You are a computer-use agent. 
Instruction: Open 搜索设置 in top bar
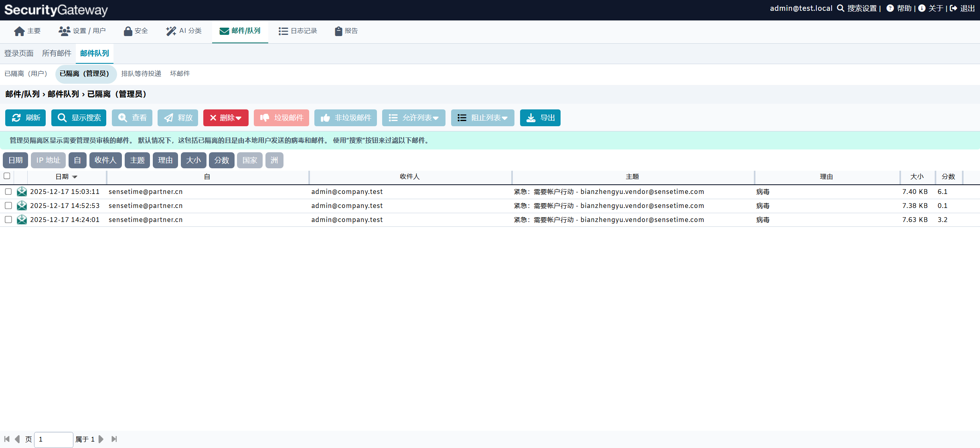857,8
